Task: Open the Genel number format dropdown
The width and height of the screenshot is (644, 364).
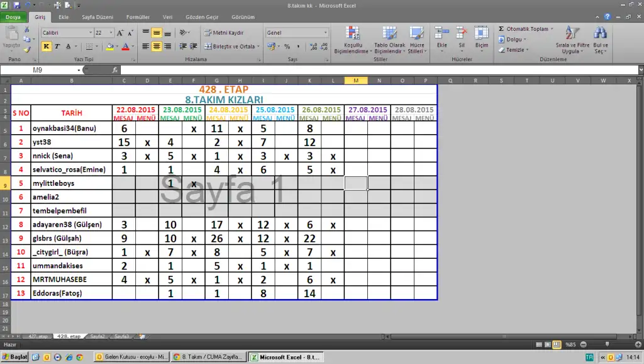Action: click(325, 33)
